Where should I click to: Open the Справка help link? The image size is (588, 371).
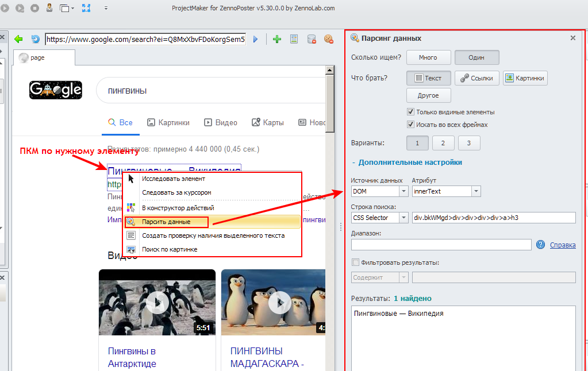click(x=563, y=245)
